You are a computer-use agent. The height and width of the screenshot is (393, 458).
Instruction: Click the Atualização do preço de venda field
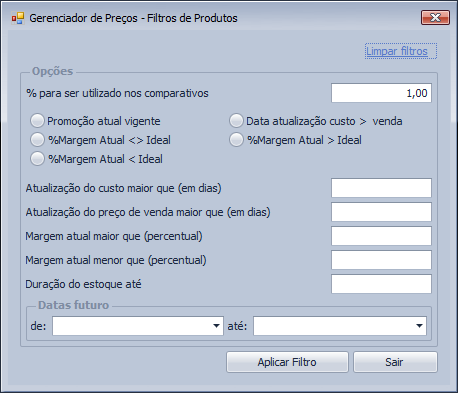tap(381, 212)
